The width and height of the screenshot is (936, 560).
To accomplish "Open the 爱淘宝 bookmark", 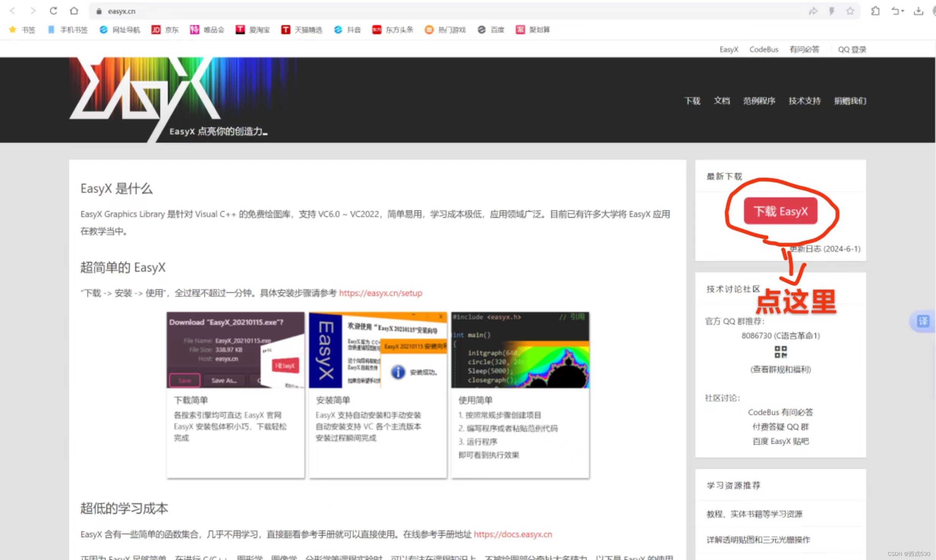I will [252, 30].
